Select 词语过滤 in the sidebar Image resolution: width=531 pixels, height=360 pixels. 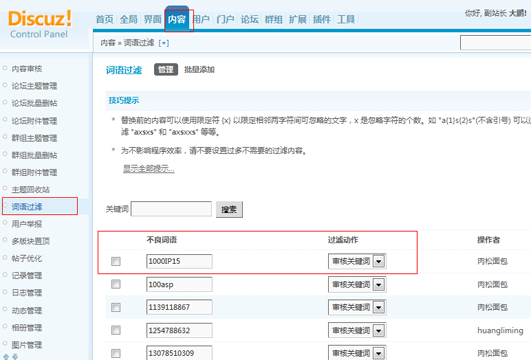pos(27,207)
